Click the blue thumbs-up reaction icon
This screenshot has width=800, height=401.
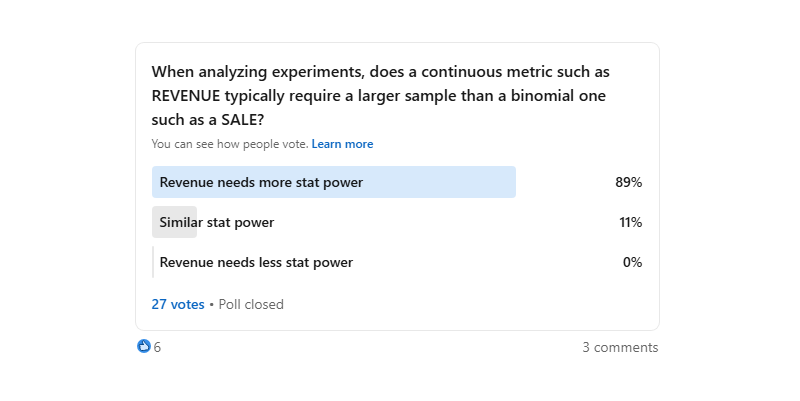click(144, 347)
